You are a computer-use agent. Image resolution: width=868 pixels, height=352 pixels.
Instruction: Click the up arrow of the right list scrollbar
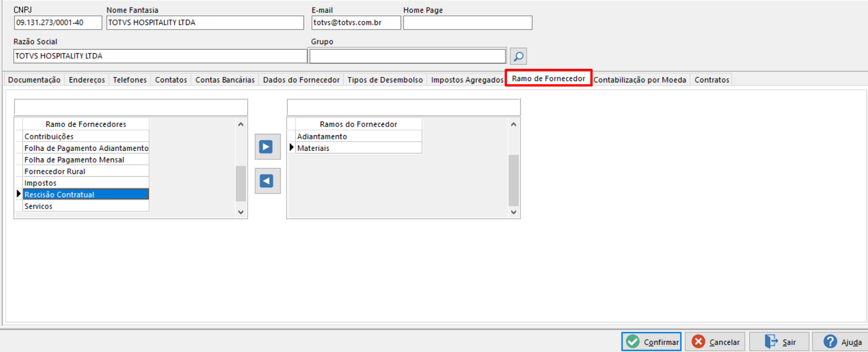point(513,124)
